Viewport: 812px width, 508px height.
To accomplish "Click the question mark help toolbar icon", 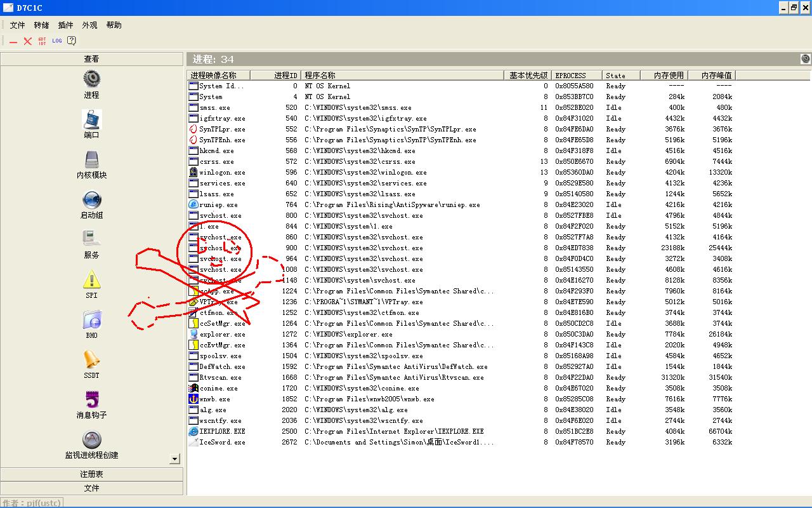I will point(72,41).
